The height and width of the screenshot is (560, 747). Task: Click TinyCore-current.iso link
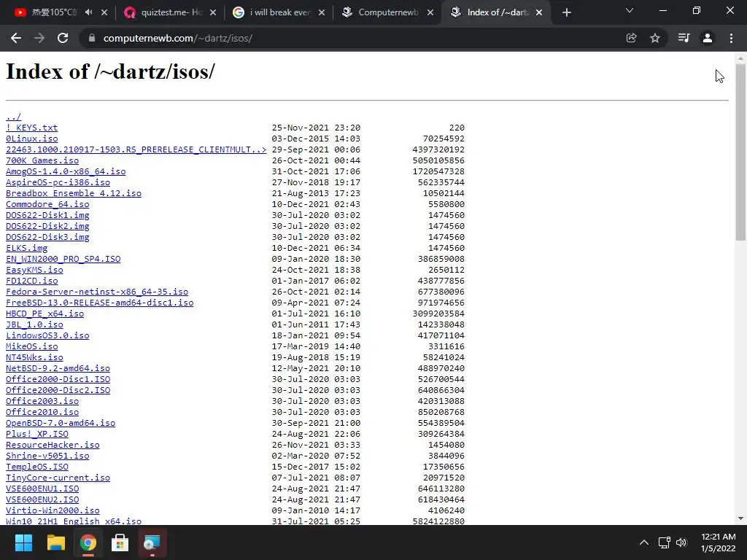(58, 478)
